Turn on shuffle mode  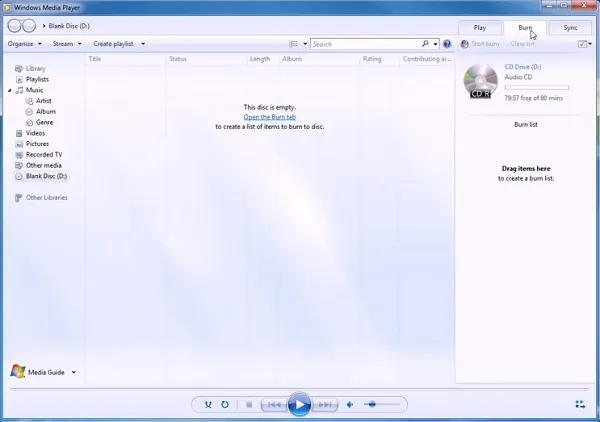(208, 404)
